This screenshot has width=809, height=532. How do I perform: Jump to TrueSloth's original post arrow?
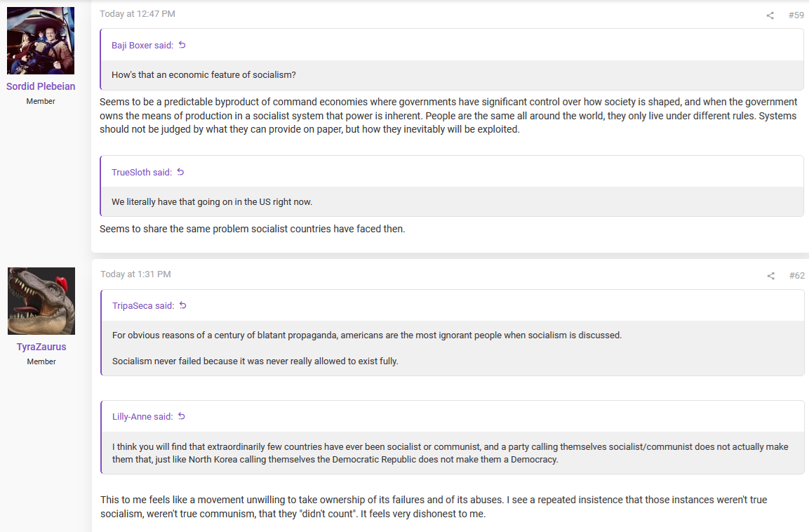coord(180,172)
